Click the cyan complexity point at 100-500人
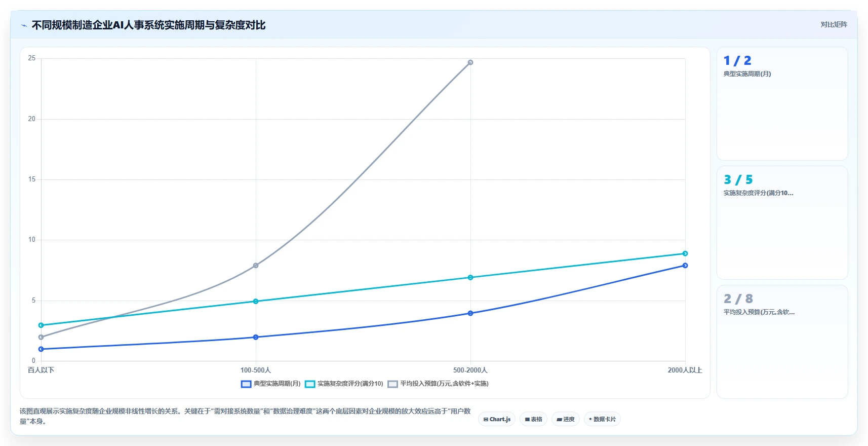The height and width of the screenshot is (446, 868). [256, 302]
